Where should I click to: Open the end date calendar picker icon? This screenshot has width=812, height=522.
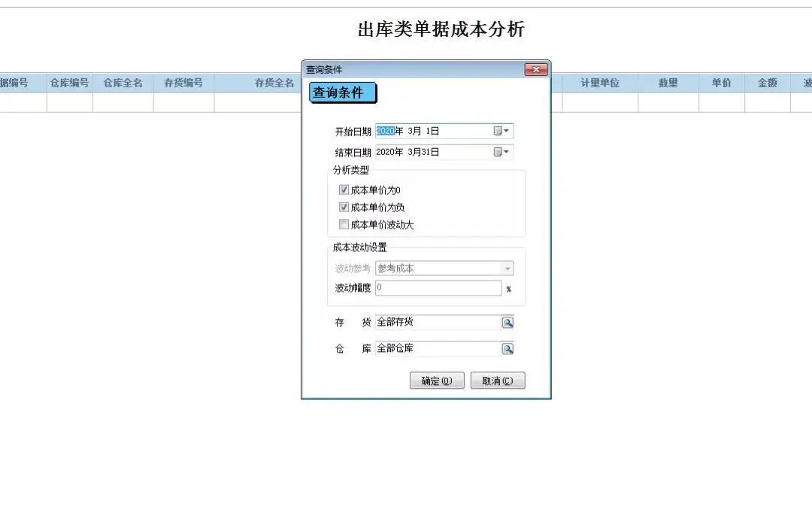tap(498, 152)
